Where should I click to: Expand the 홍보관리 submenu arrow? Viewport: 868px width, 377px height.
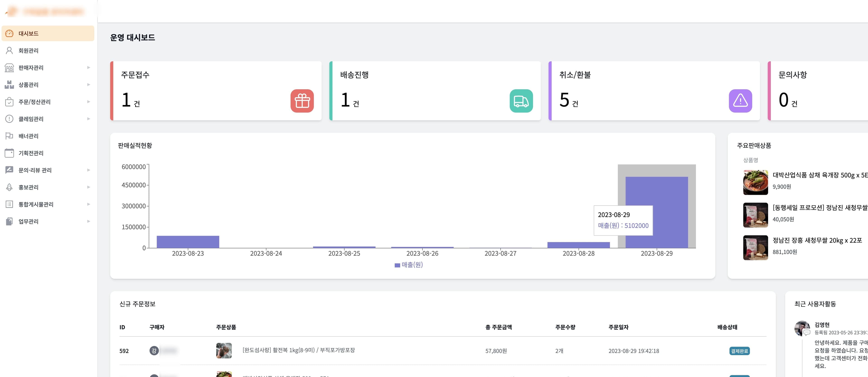[x=89, y=187]
